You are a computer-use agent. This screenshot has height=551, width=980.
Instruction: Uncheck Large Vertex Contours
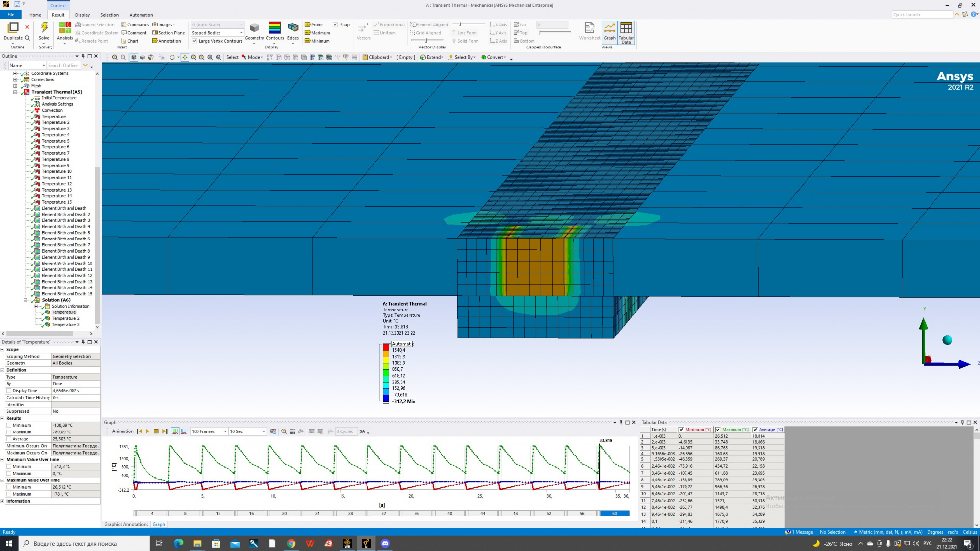coord(195,41)
